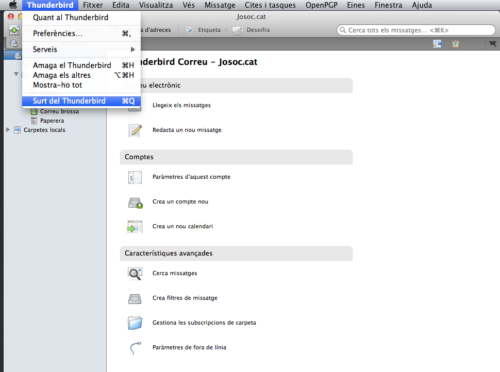Click the pencil icon for Redacta un nou missatge
This screenshot has width=500, height=372.
point(135,130)
